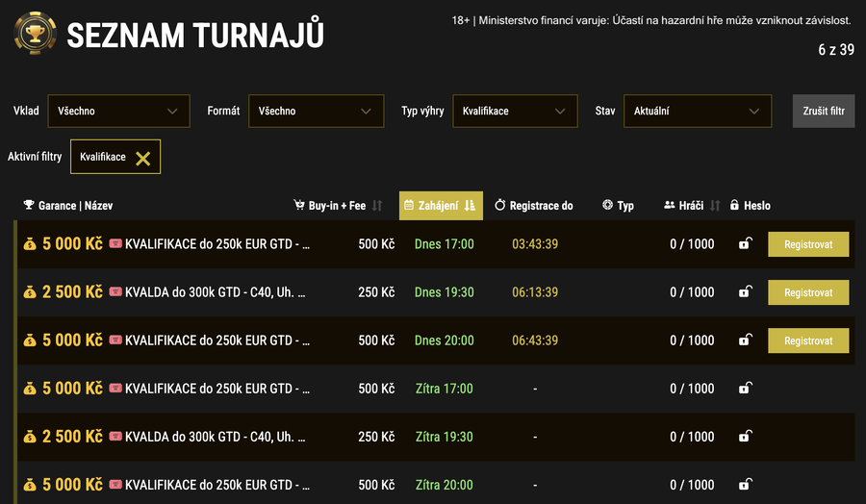Remove the Kvalifikace active filter X
This screenshot has width=866, height=504.
[143, 159]
